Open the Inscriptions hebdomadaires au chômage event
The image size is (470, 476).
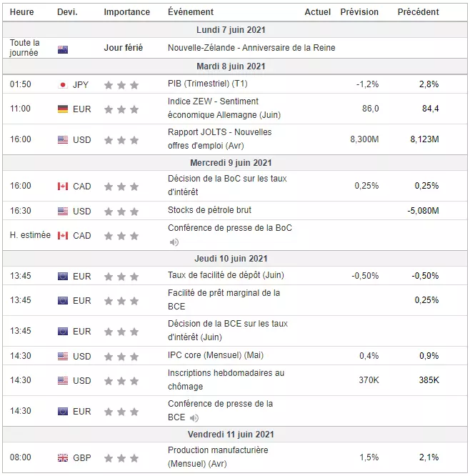pos(226,380)
